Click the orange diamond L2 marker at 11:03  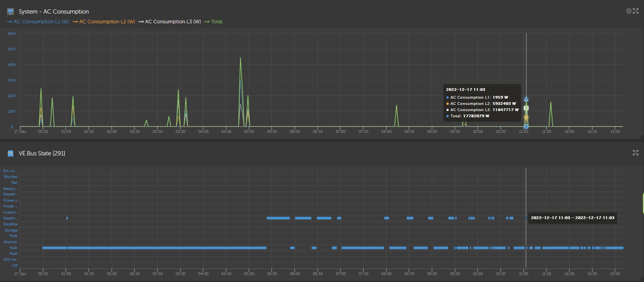526,117
